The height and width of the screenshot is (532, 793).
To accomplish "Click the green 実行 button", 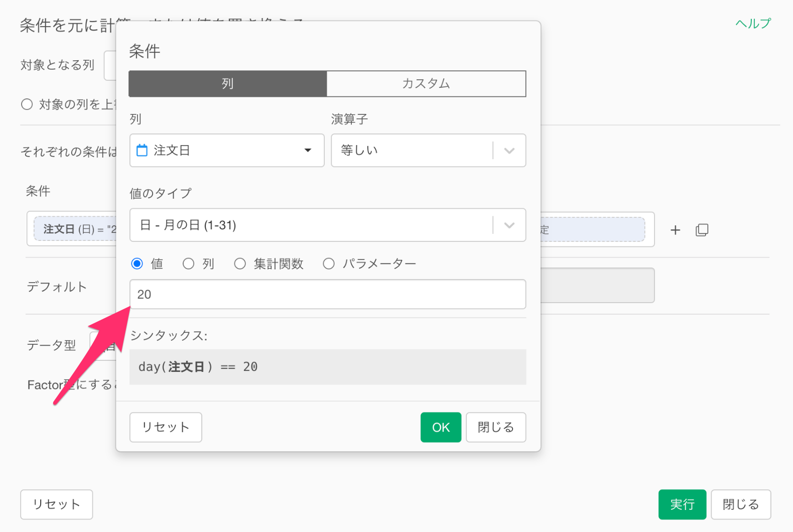I will [682, 504].
